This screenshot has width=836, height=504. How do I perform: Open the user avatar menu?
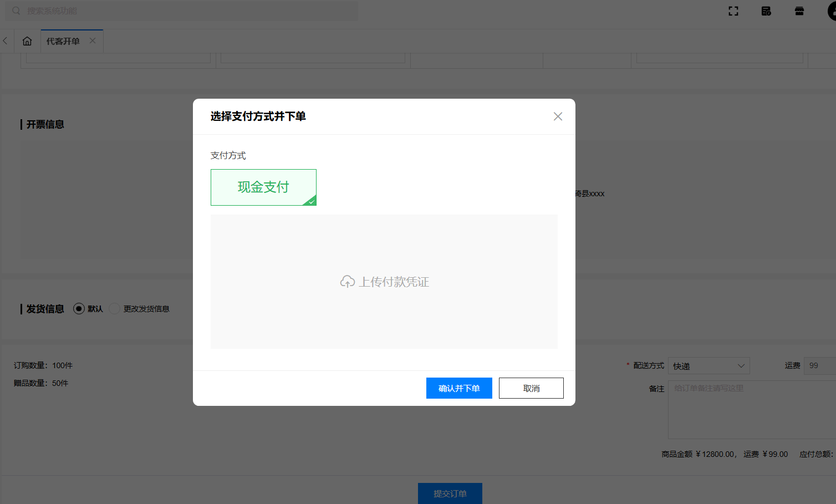coord(832,11)
